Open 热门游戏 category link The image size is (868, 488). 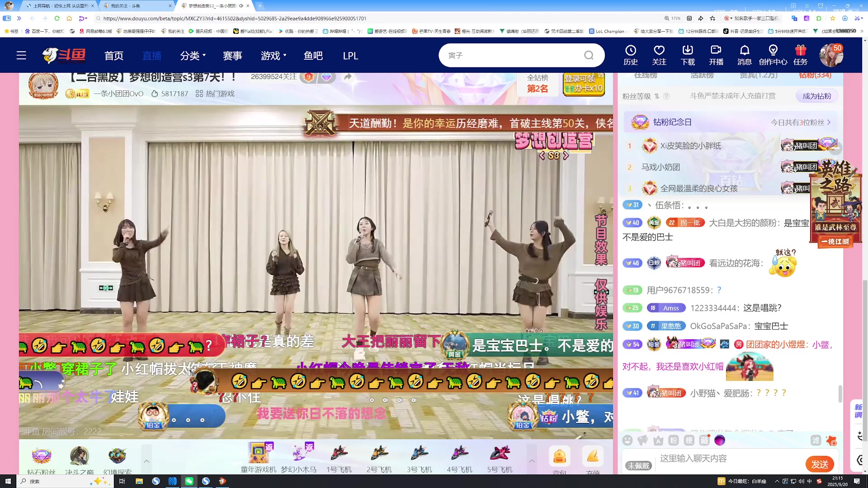[215, 94]
